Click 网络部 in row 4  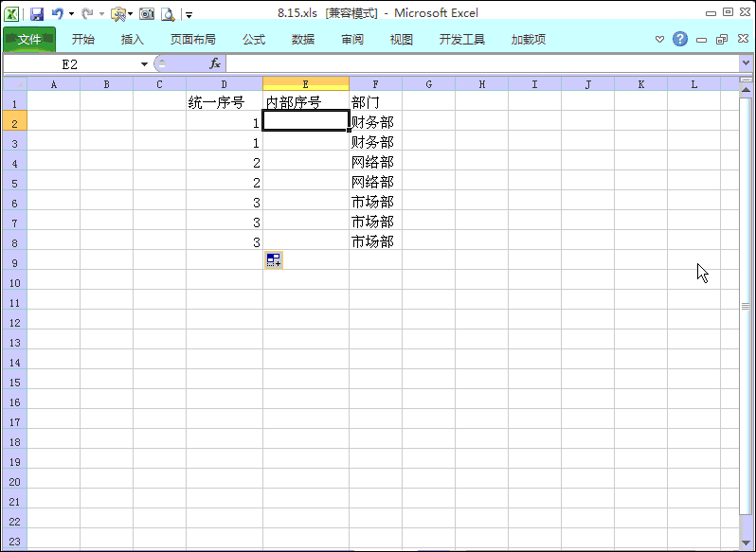[375, 160]
